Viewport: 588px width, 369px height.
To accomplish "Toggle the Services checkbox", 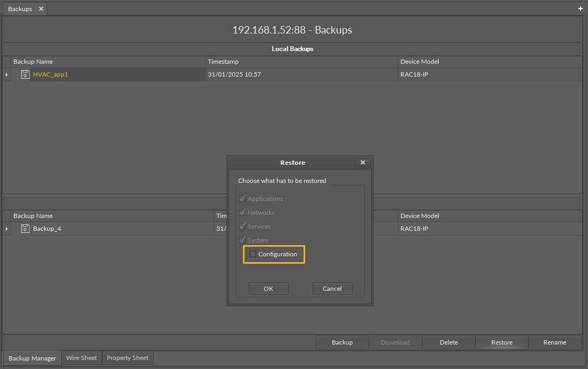I will (x=242, y=227).
